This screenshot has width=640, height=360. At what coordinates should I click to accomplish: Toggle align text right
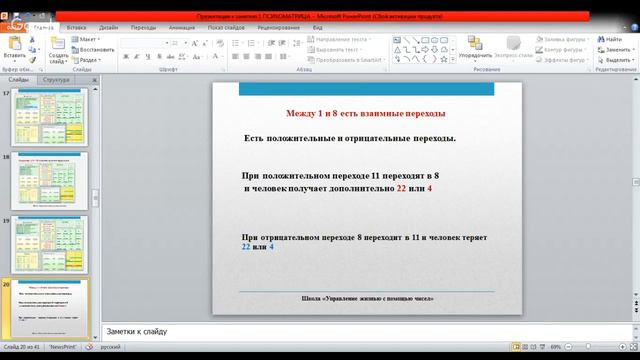(x=258, y=57)
